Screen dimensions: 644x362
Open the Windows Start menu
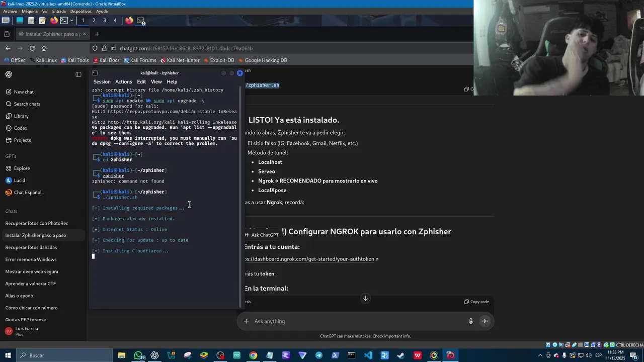[8, 355]
